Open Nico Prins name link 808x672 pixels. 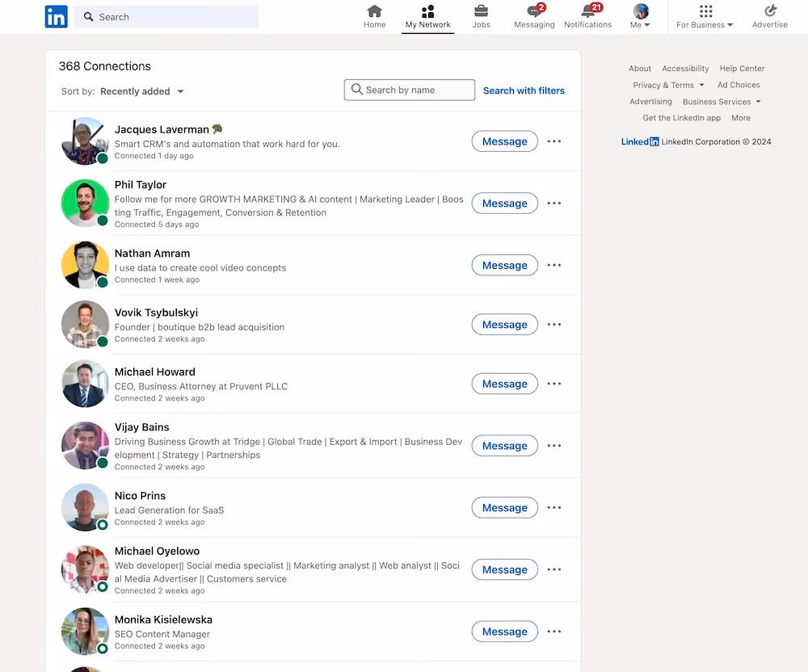140,496
